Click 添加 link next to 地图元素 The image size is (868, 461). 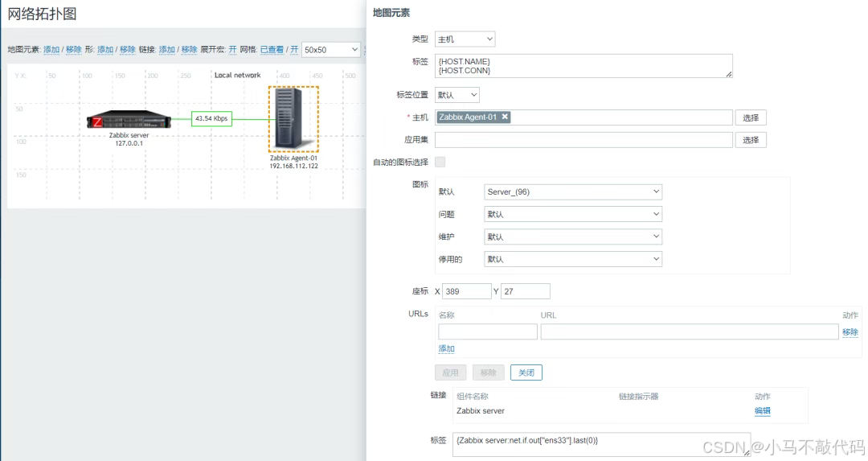51,49
